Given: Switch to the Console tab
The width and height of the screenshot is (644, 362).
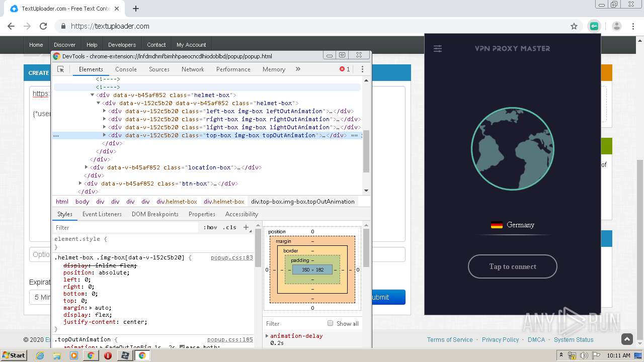Looking at the screenshot, I should [126, 69].
